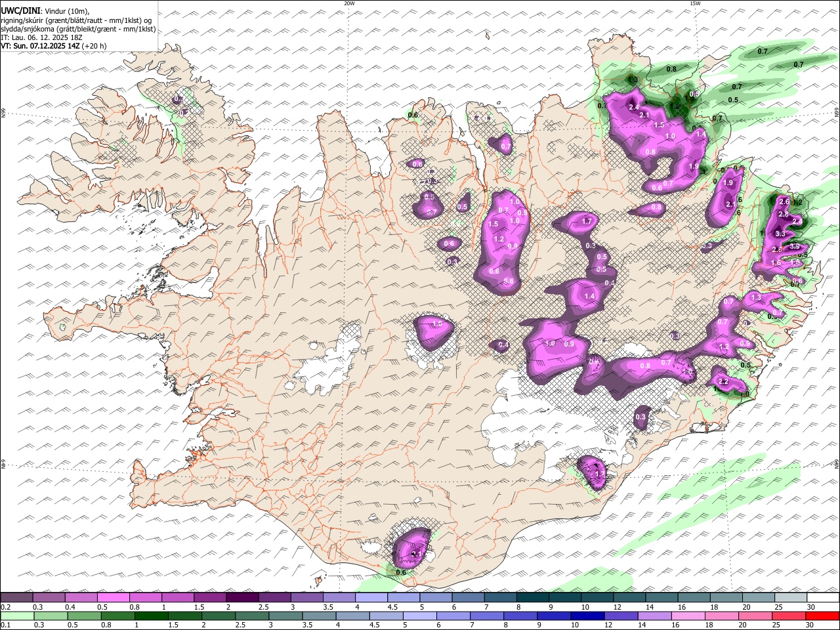Click the 15W longitude label
Image resolution: width=840 pixels, height=630 pixels.
tap(695, 3)
